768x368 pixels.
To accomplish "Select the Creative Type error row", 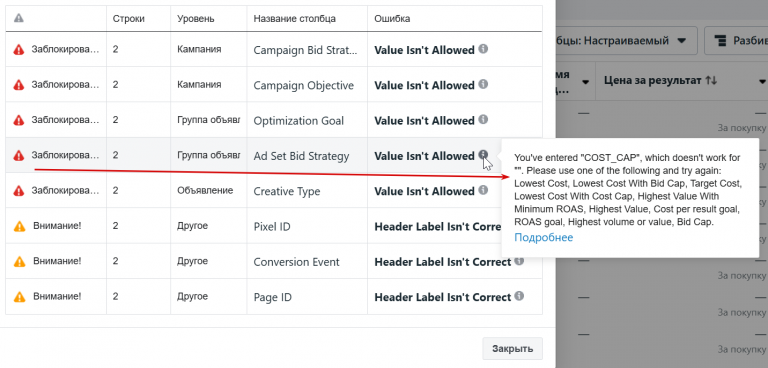I will click(x=274, y=191).
